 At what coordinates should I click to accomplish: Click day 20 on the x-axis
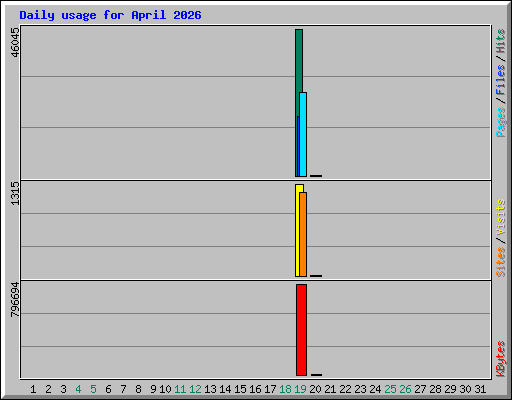315,389
